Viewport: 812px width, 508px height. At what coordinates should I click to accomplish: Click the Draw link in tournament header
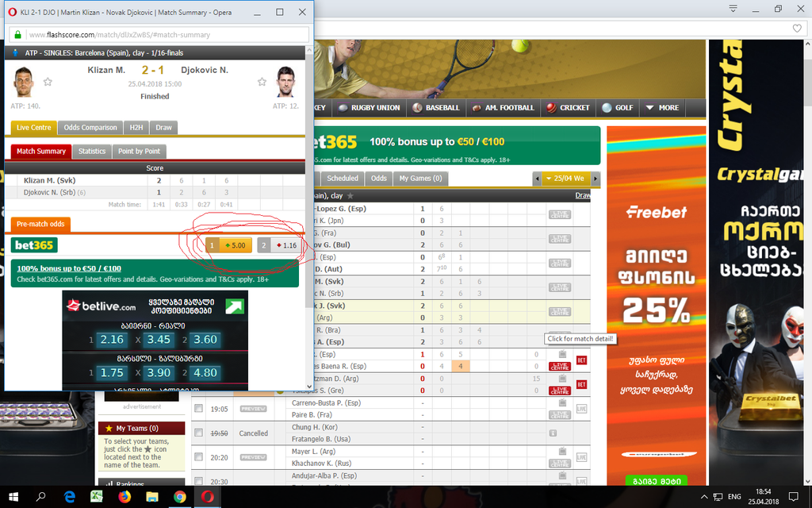pyautogui.click(x=583, y=196)
